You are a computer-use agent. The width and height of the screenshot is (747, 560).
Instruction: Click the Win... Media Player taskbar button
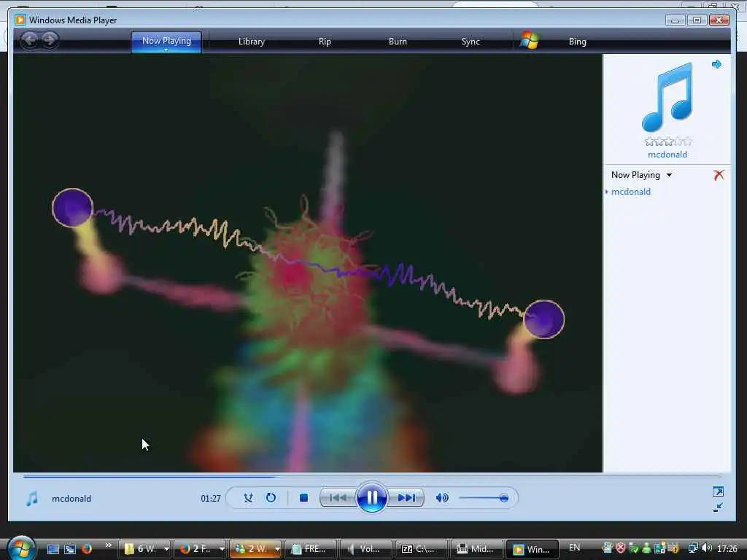click(532, 549)
